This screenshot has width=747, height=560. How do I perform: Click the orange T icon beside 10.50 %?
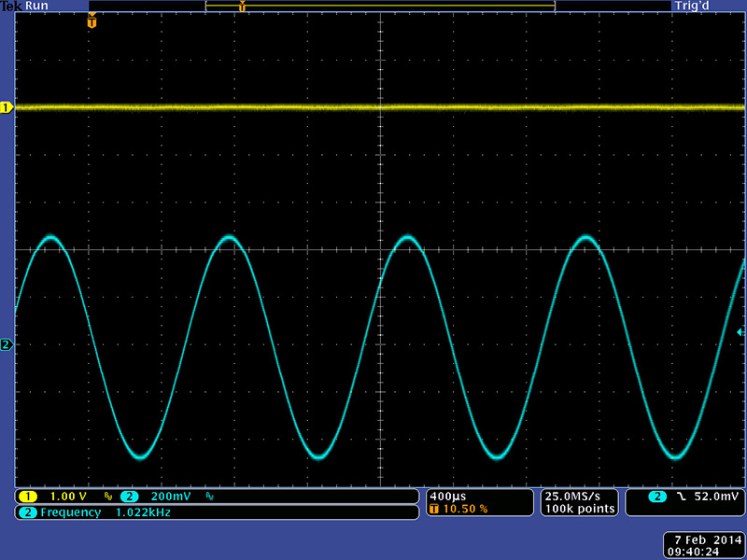pos(434,509)
